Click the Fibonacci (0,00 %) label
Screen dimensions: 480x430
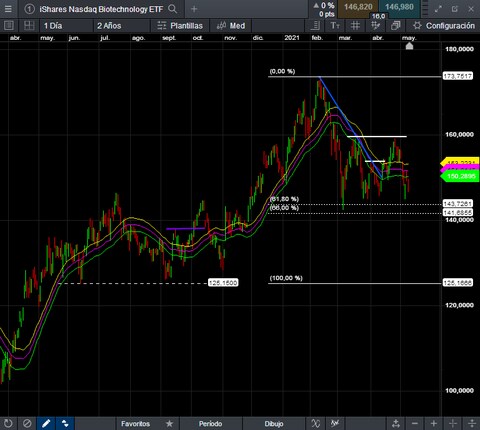[x=282, y=71]
